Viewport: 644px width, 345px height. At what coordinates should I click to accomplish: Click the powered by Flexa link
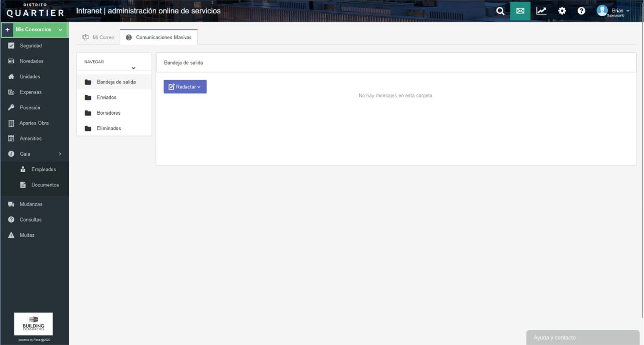click(34, 340)
